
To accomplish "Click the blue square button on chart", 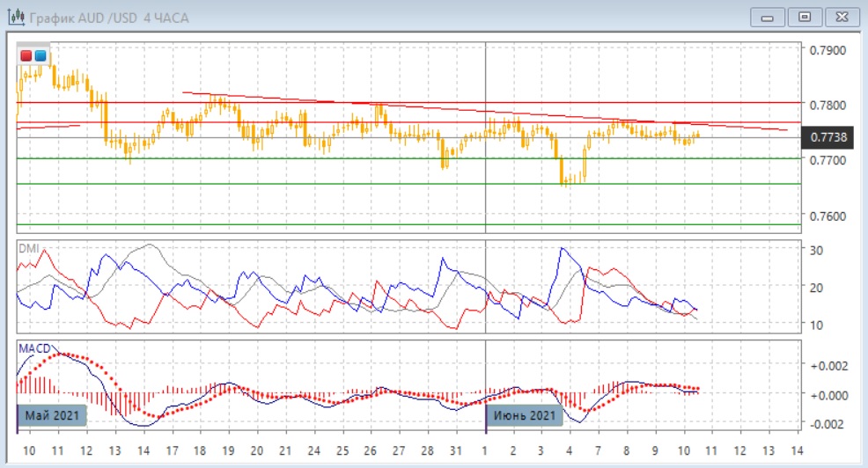I will (40, 55).
